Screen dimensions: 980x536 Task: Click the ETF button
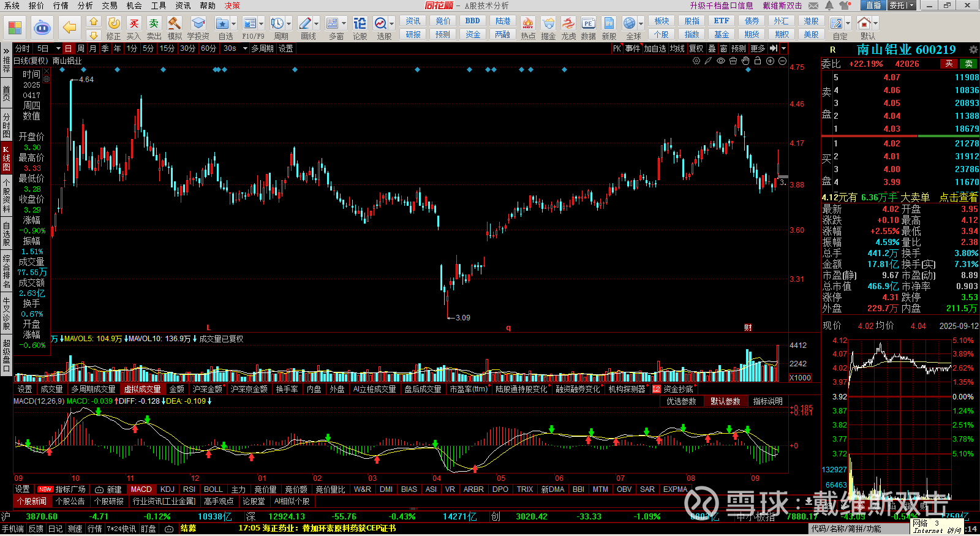(x=722, y=21)
